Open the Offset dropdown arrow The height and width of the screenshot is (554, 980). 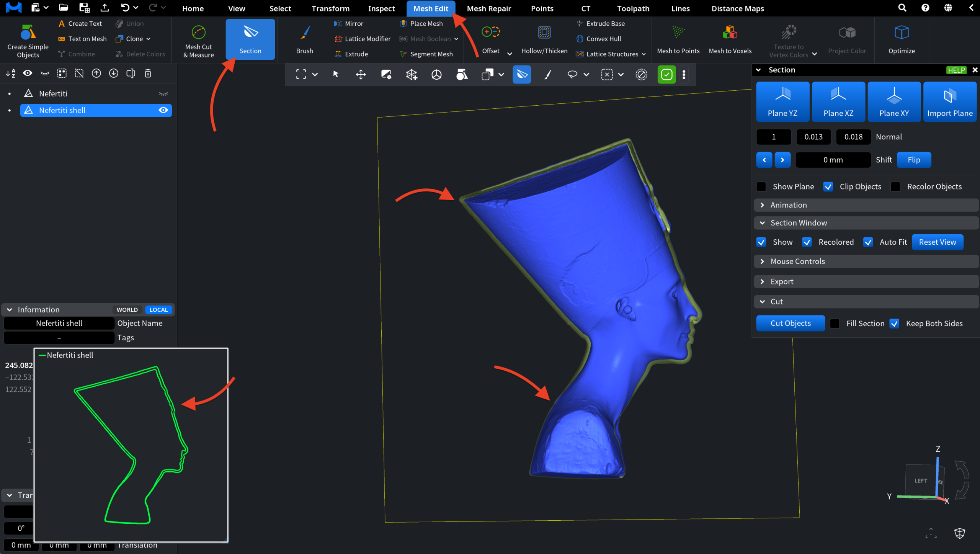(x=510, y=54)
